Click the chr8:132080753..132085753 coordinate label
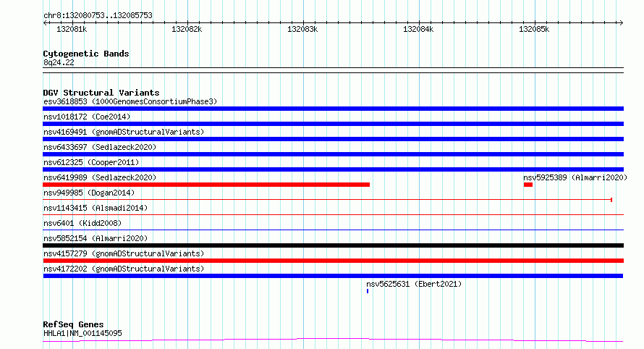Viewport: 644px width, 349px height. [x=98, y=15]
